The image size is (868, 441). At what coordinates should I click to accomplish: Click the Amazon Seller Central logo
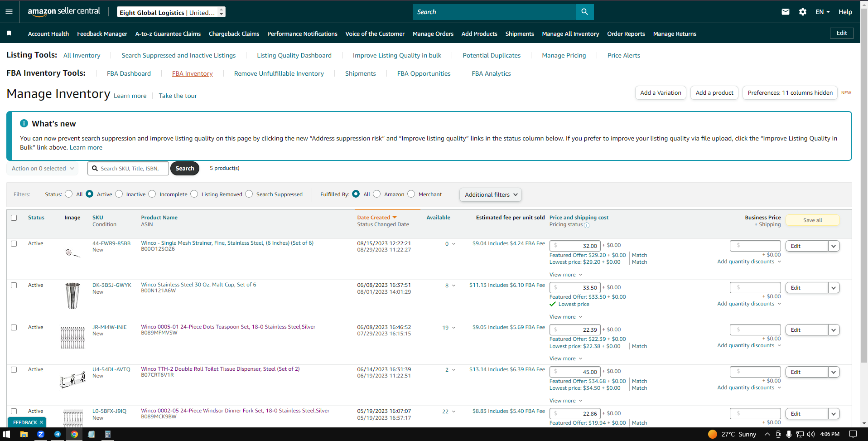[64, 12]
